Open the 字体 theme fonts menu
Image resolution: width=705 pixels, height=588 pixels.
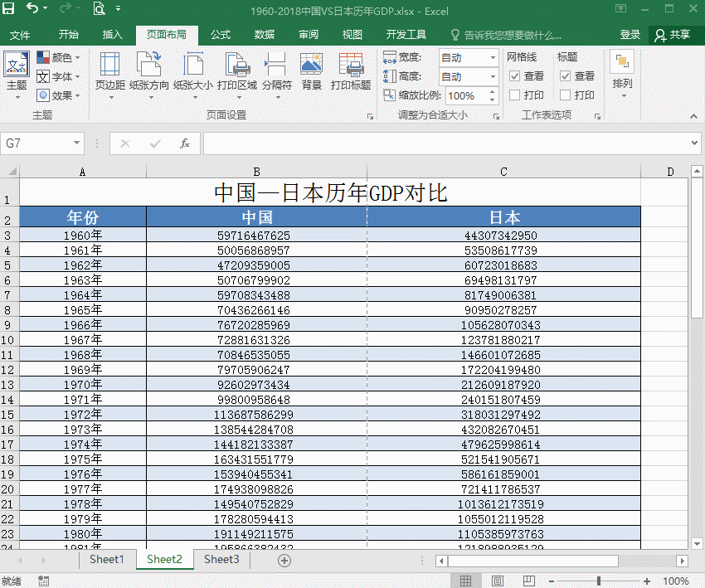pos(58,77)
